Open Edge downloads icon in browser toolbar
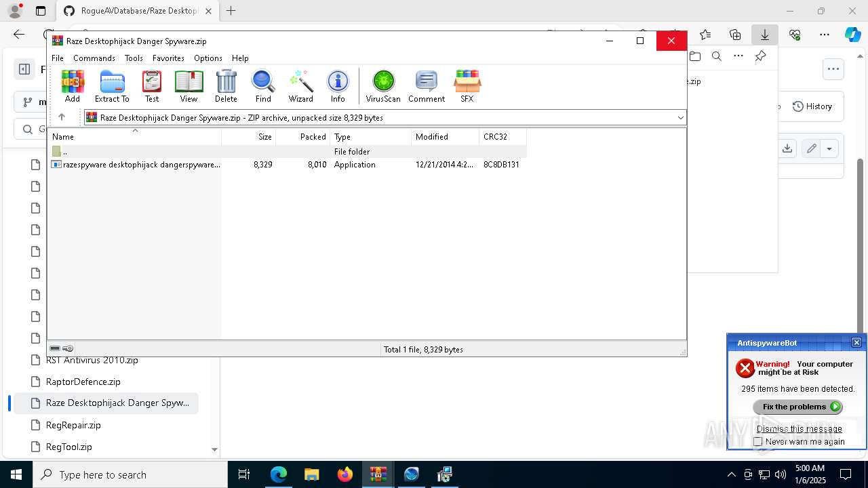This screenshot has height=488, width=868. 764,35
